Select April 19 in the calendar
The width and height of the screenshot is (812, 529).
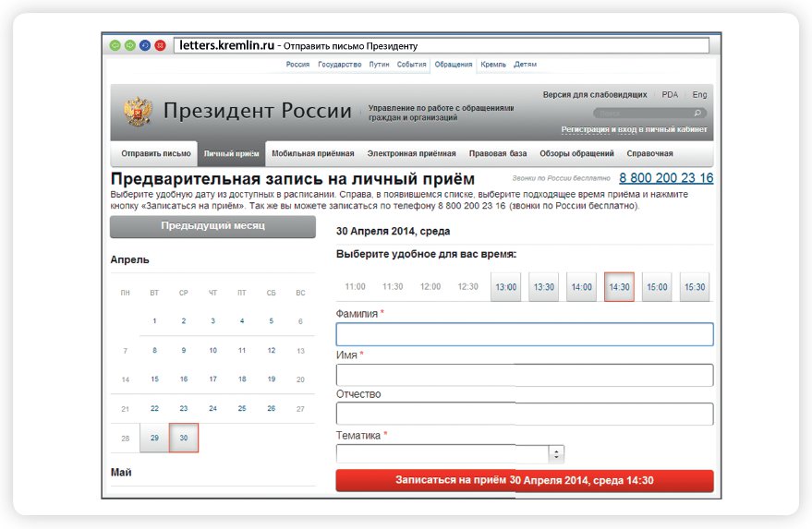[272, 379]
